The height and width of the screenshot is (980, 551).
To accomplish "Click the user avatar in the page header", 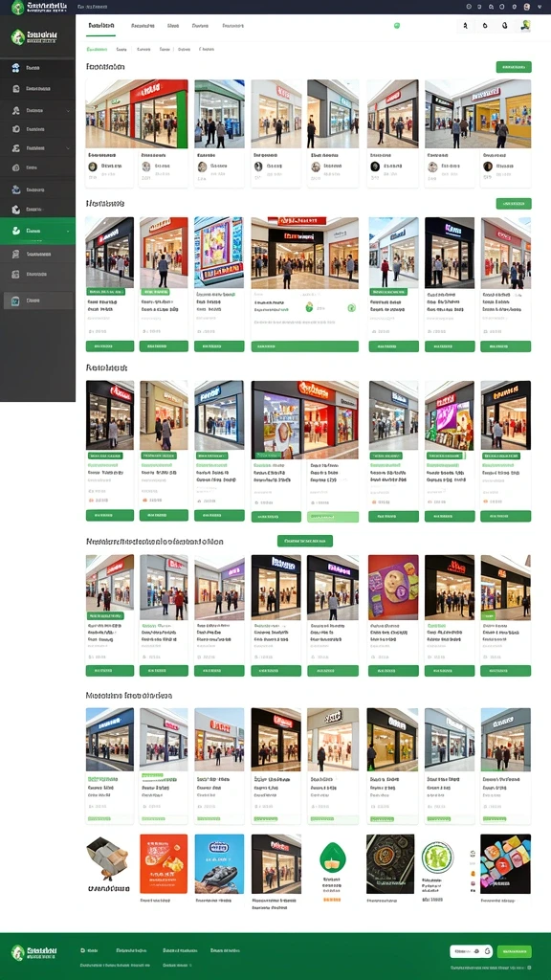I will (525, 26).
